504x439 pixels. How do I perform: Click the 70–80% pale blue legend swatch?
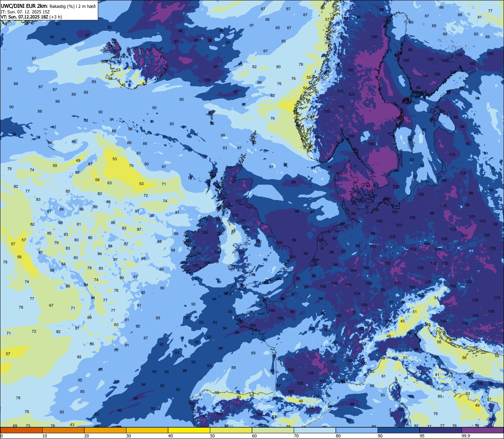315,430
